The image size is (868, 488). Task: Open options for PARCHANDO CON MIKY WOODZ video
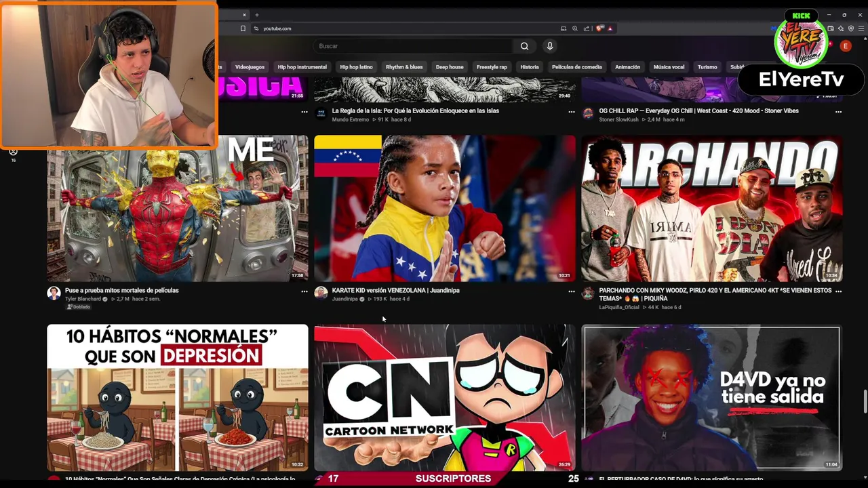[x=839, y=291]
